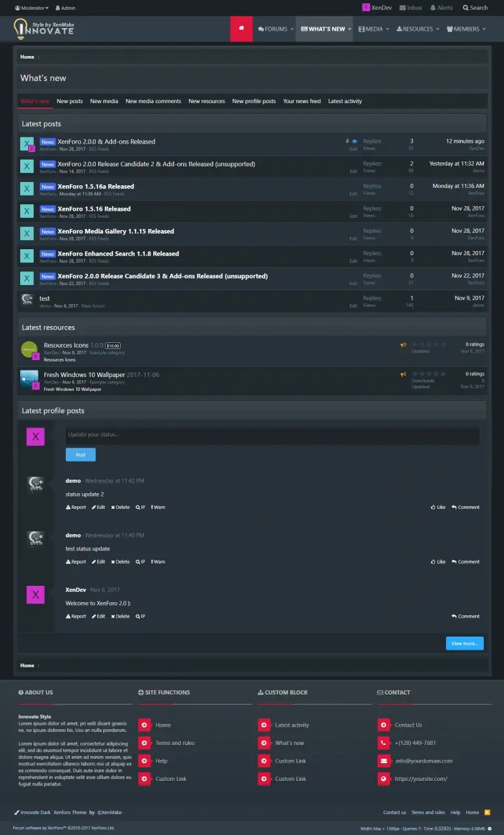Click demo avatar on status update 2
This screenshot has width=504, height=835.
(36, 485)
